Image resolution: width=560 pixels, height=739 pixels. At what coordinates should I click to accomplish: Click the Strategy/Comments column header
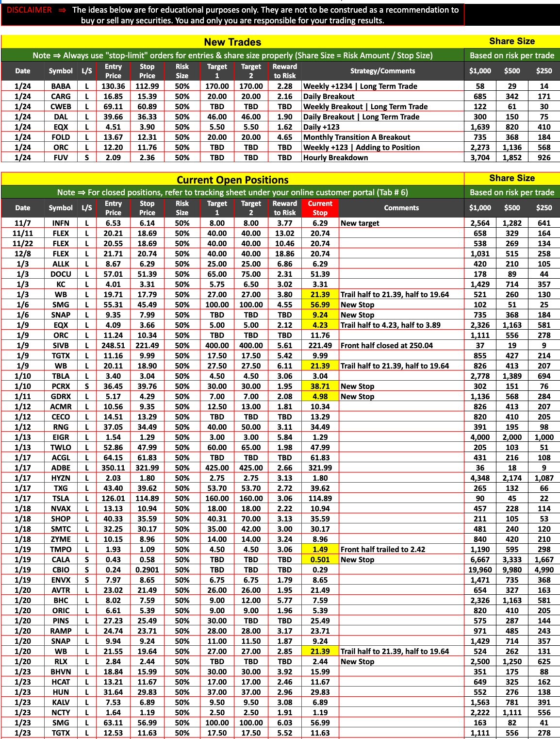click(382, 71)
